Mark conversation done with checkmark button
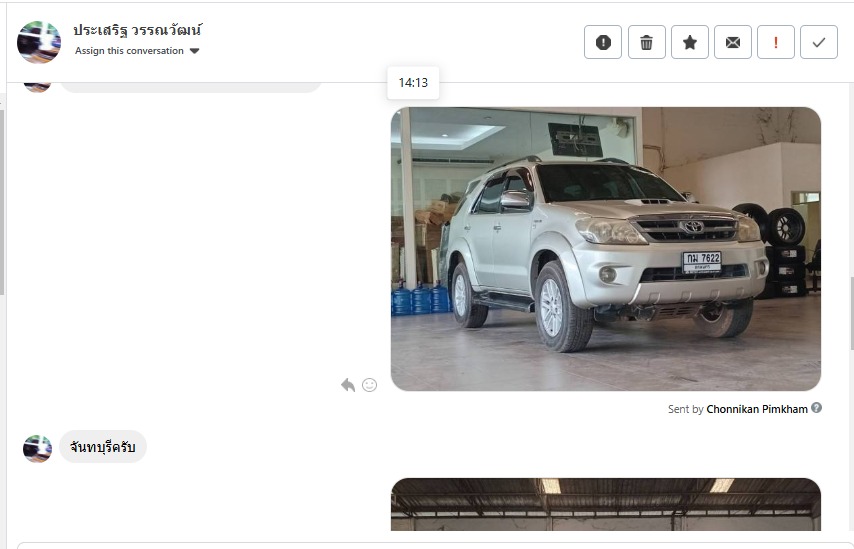 [819, 42]
